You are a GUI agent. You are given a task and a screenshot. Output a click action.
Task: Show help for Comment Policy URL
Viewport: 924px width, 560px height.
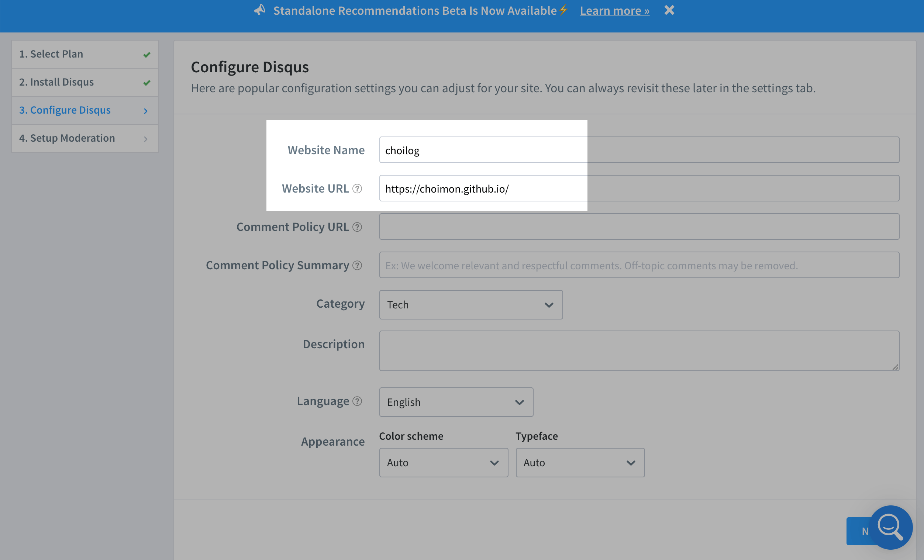pos(357,227)
